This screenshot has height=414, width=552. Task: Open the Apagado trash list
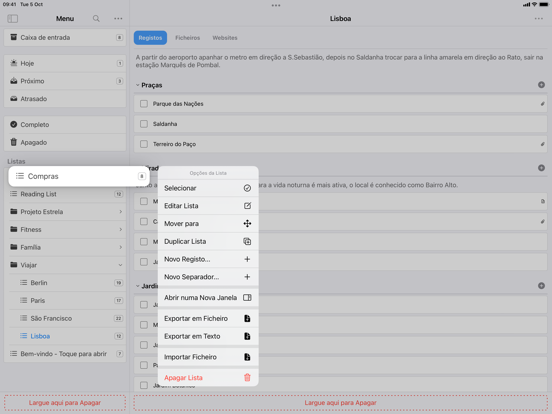click(65, 143)
